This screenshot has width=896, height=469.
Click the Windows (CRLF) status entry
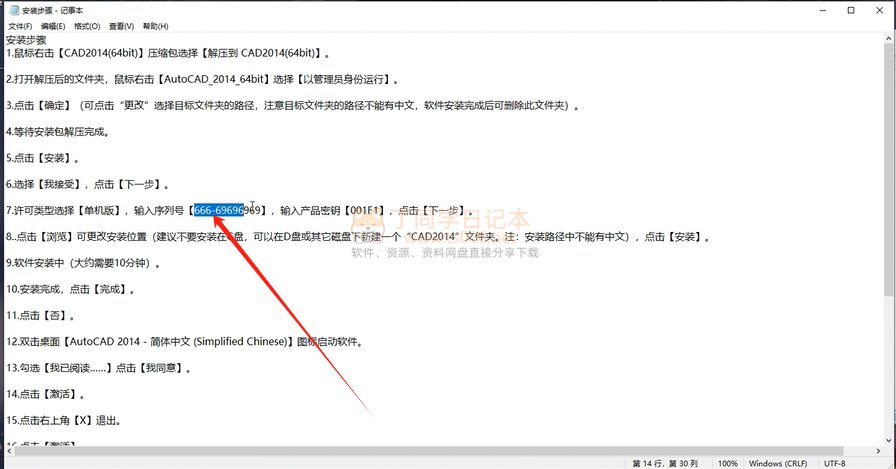coord(778,463)
